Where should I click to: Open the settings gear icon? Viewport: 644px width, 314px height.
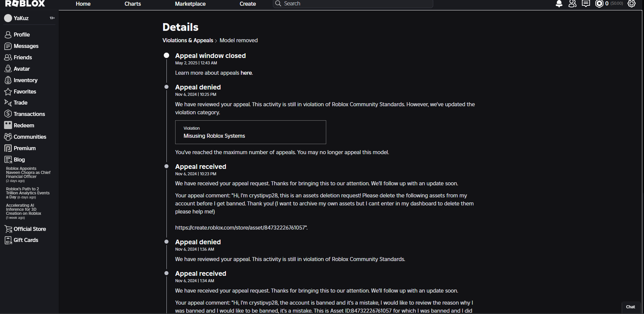click(x=632, y=4)
